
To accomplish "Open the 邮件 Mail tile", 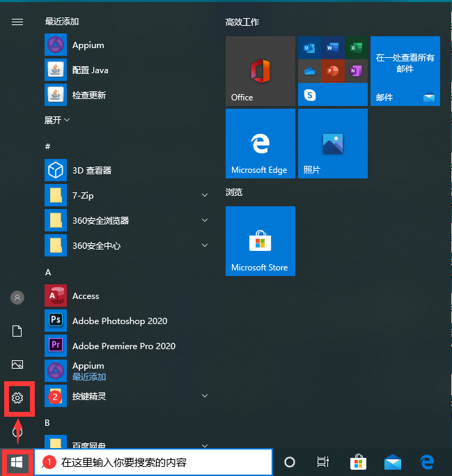I will pos(405,71).
